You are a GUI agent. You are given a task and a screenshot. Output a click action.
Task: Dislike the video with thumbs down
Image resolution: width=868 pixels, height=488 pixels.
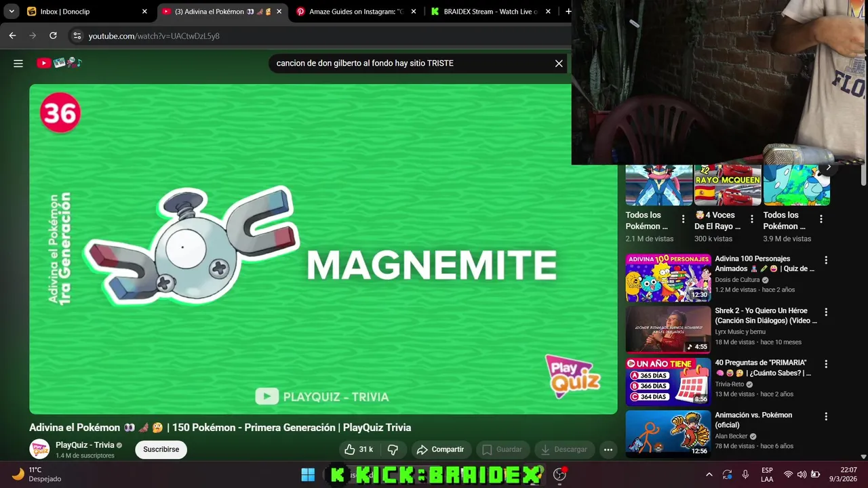pos(393,449)
